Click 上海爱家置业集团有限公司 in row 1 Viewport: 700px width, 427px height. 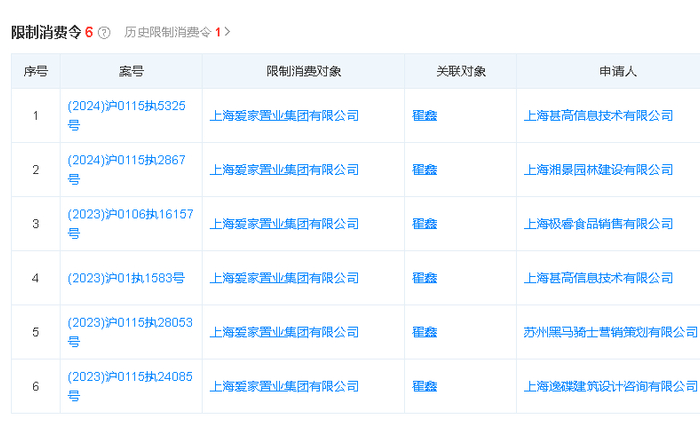284,116
